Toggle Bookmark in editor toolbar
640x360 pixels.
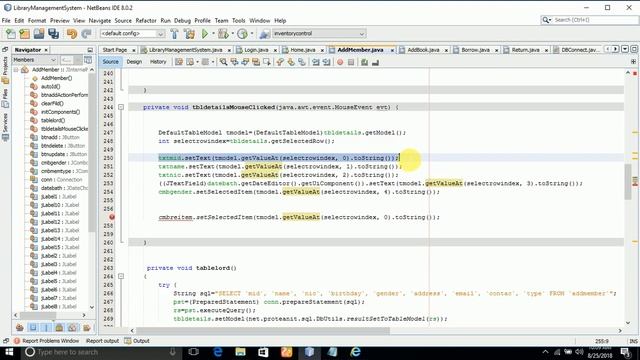tap(302, 62)
